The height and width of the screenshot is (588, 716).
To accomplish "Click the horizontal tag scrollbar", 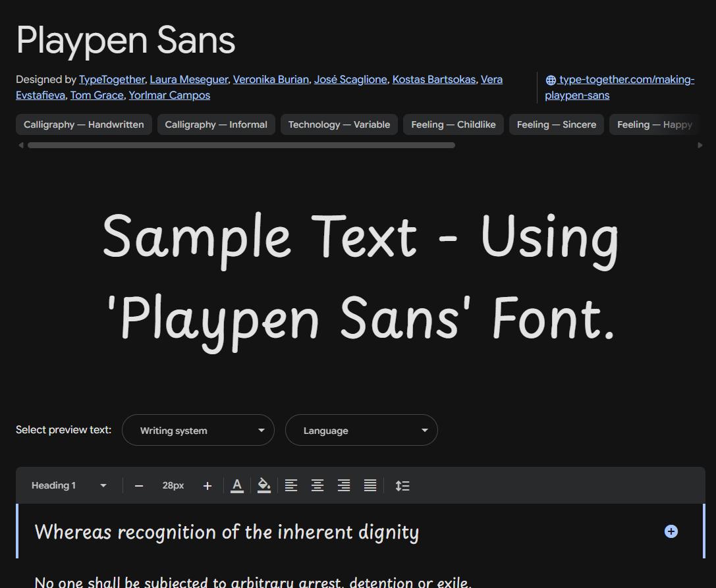I will 241,145.
